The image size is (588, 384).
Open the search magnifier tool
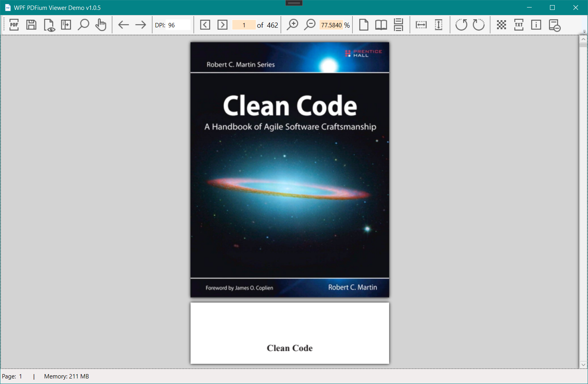[83, 25]
